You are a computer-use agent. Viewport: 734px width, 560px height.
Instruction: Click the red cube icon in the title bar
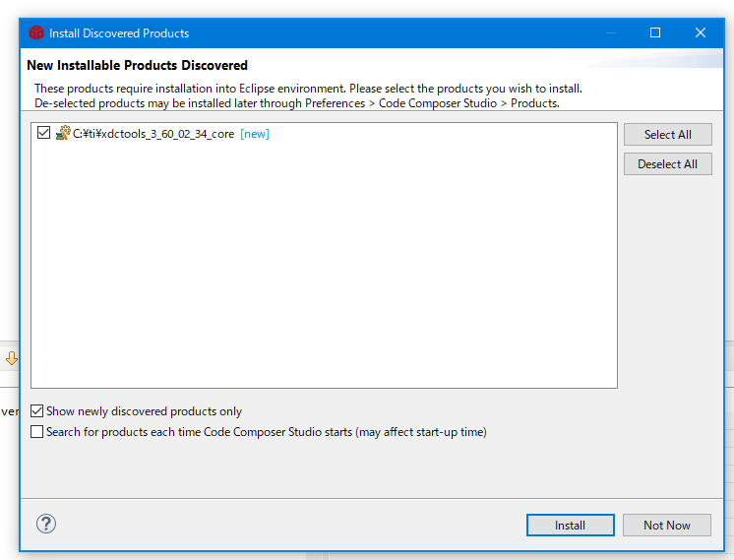click(x=36, y=32)
